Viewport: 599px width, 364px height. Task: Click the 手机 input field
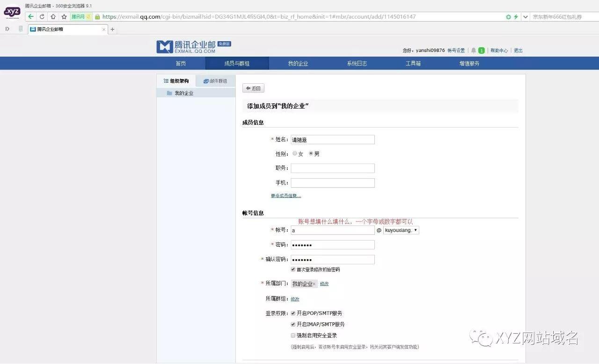(332, 182)
